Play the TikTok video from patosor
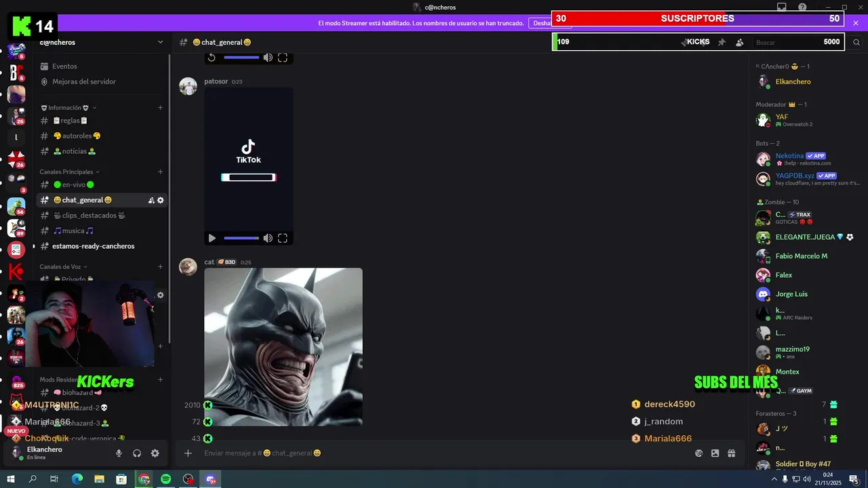 pyautogui.click(x=212, y=238)
